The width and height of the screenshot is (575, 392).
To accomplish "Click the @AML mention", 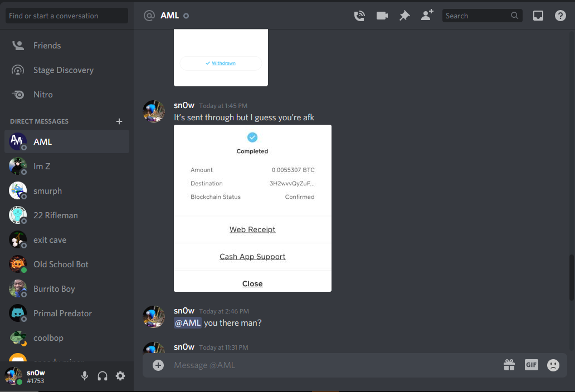I will pos(187,323).
